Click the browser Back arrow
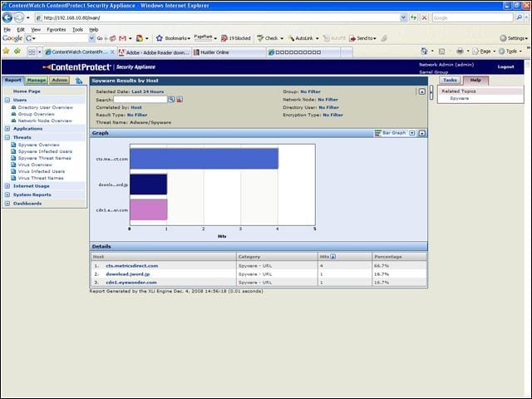This screenshot has width=532, height=399. pos(7,17)
